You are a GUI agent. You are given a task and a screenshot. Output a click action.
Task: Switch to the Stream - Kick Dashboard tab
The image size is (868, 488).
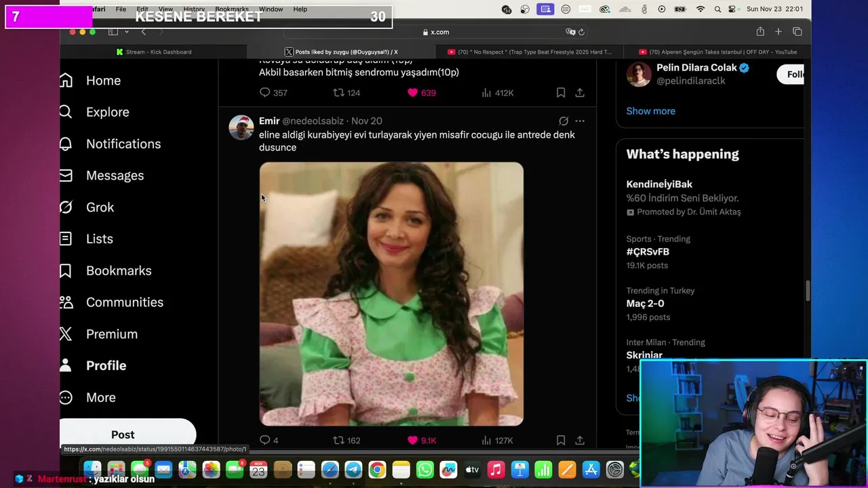(154, 52)
